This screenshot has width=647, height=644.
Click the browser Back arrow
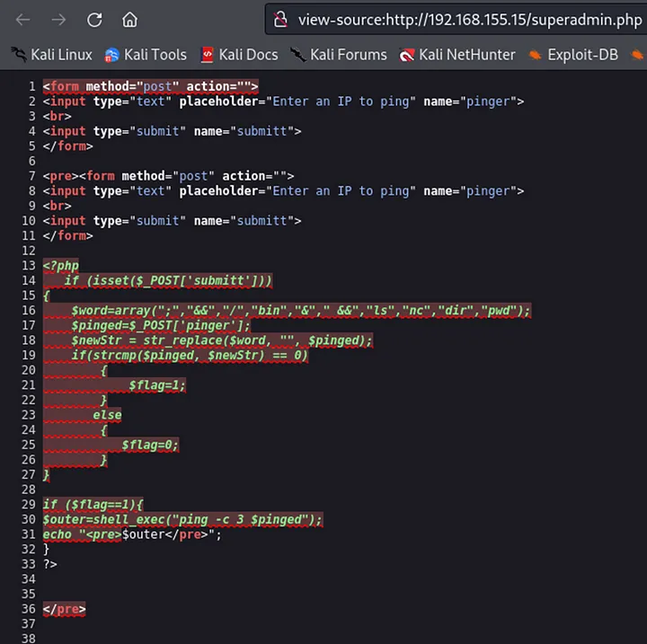[22, 20]
